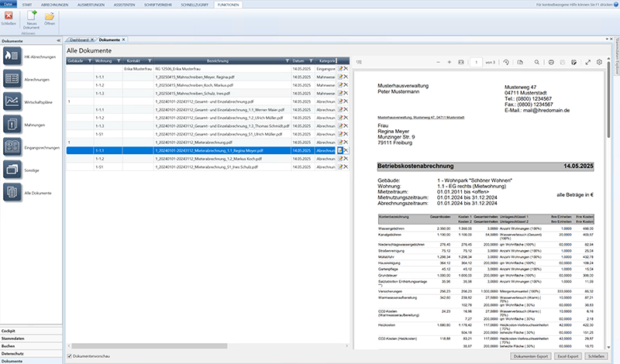Sort by the Kategorie column header
The width and height of the screenshot is (620, 364).
click(x=326, y=61)
